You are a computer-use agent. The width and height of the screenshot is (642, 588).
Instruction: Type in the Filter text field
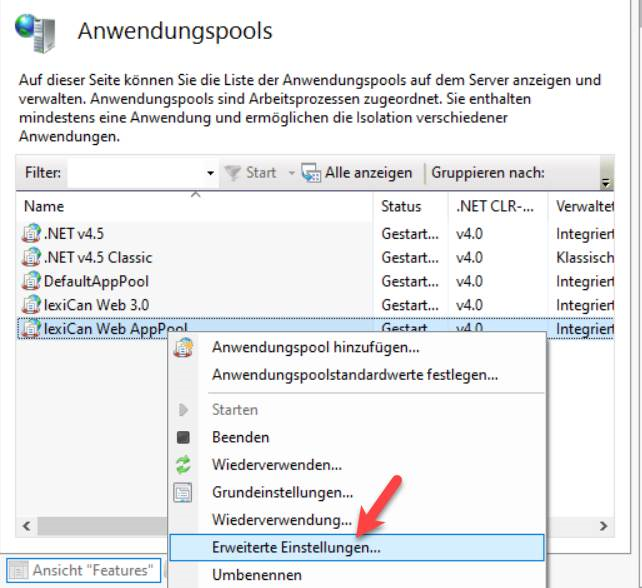(x=134, y=173)
